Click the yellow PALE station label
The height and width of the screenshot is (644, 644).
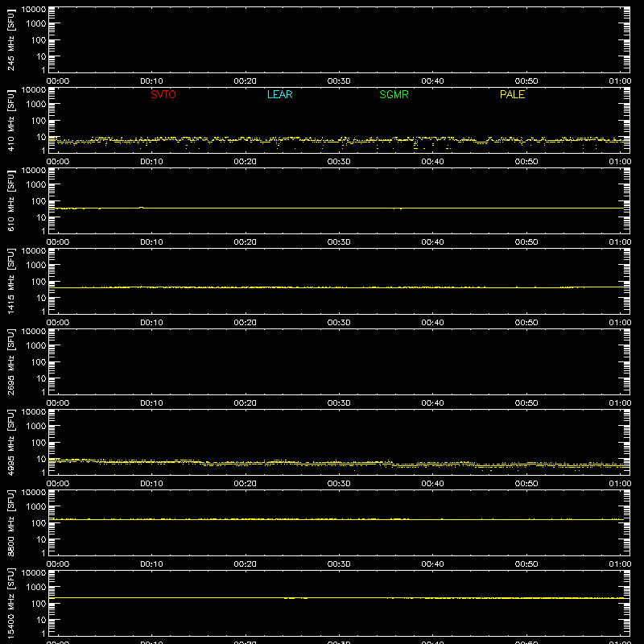click(512, 94)
